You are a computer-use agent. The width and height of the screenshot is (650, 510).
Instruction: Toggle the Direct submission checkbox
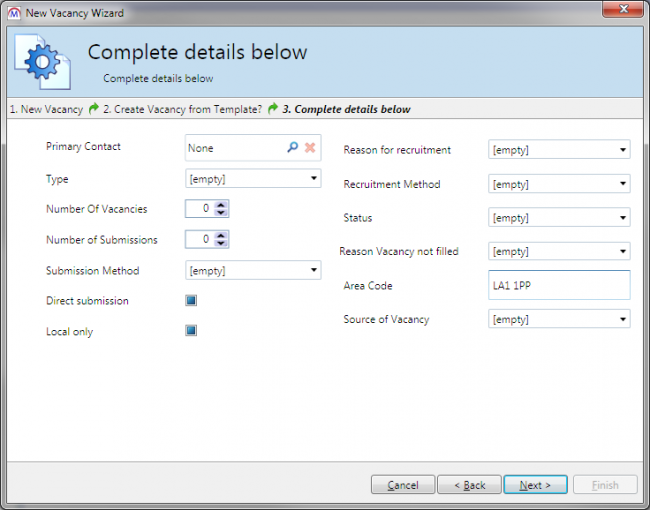[x=191, y=300]
